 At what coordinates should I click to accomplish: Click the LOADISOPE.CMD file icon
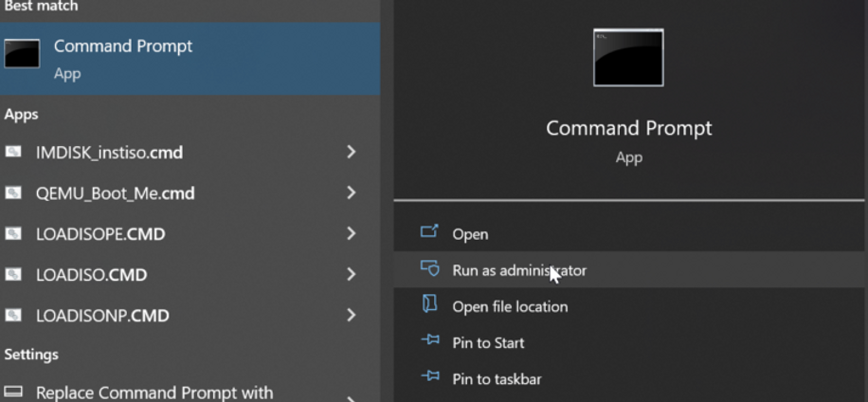pos(13,233)
